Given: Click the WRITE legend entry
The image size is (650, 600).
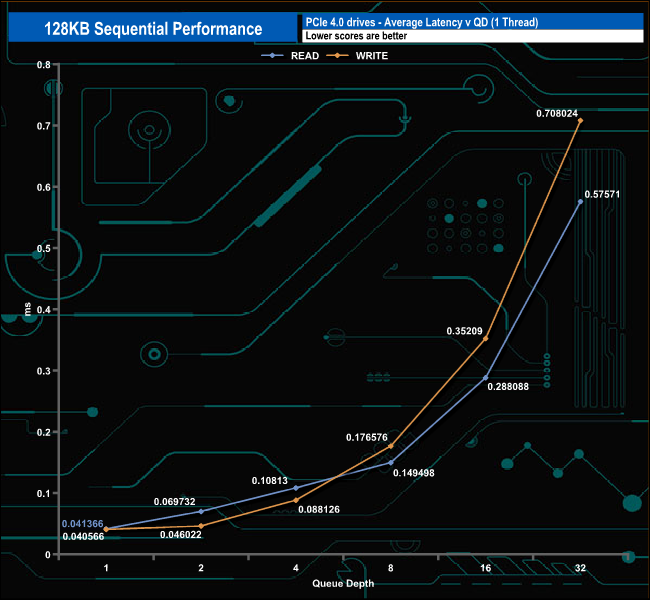Looking at the screenshot, I should point(357,56).
